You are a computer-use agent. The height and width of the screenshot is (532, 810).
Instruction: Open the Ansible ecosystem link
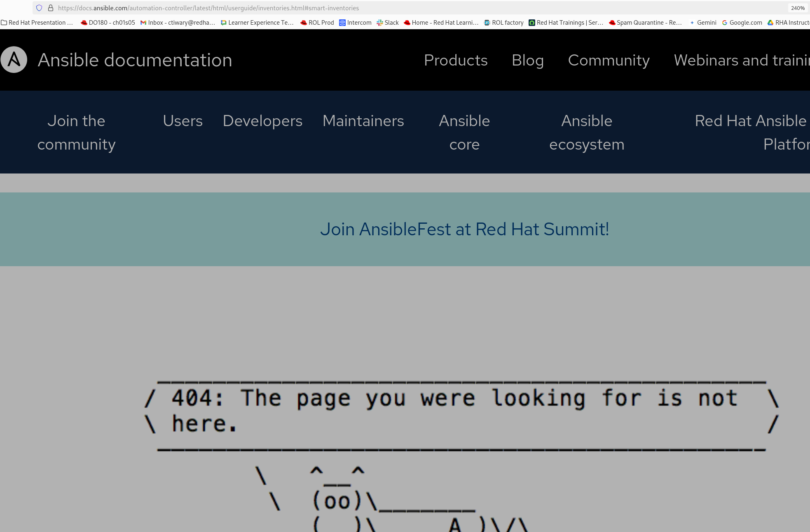tap(587, 132)
